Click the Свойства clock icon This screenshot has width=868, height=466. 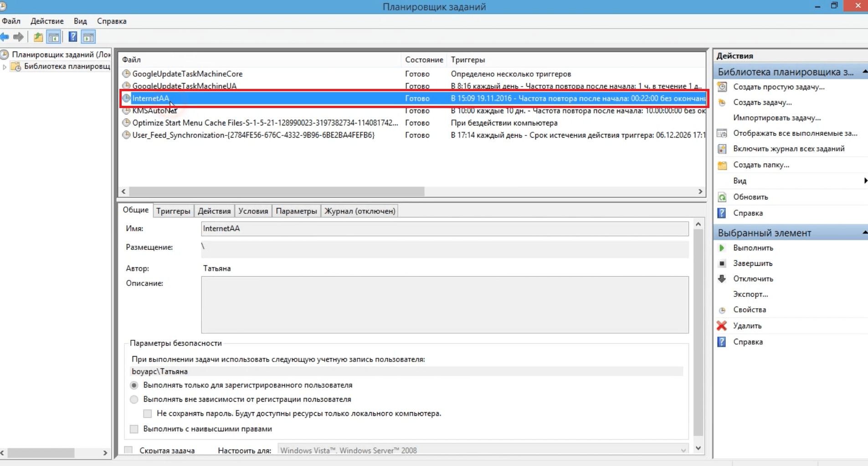[722, 310]
